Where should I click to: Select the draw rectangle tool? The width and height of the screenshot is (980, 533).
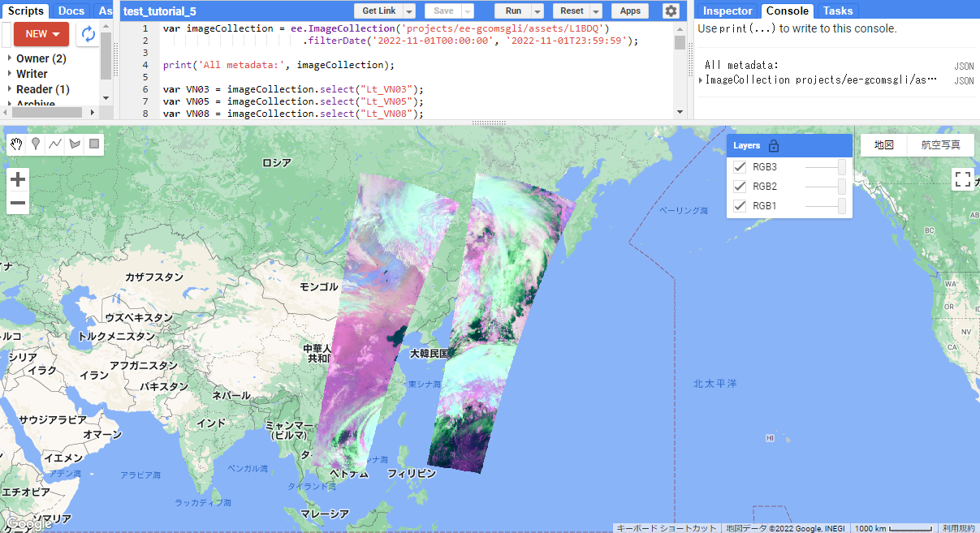tap(94, 144)
